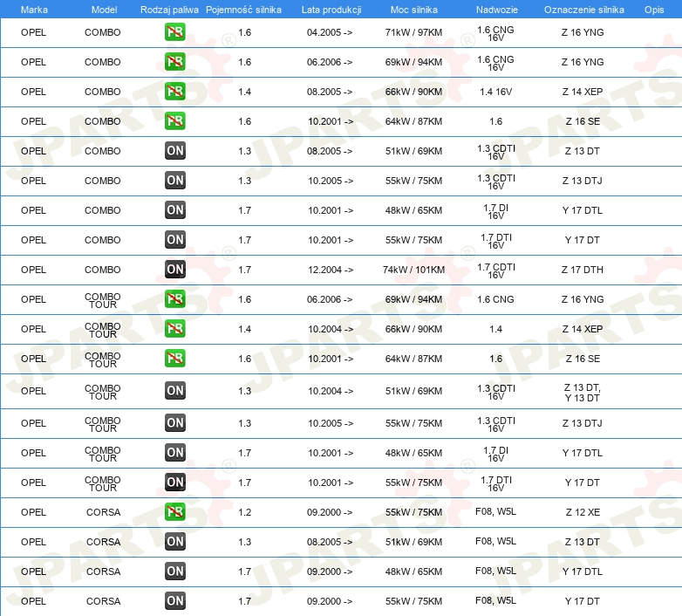The width and height of the screenshot is (682, 616).
Task: Click 'OPEL' in the CORSA Y 17 DT row
Action: (x=33, y=601)
